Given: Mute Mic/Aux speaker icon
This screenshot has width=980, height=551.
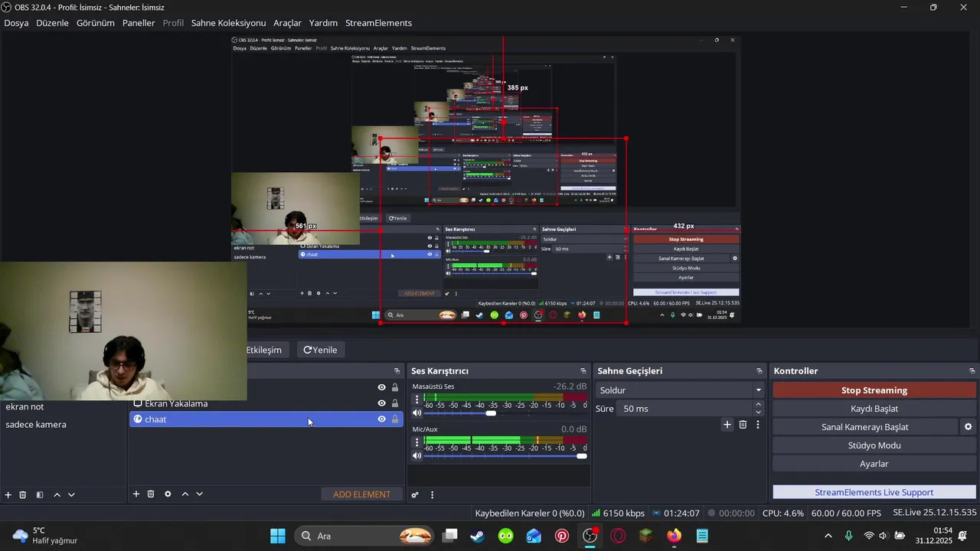Looking at the screenshot, I should coord(417,456).
